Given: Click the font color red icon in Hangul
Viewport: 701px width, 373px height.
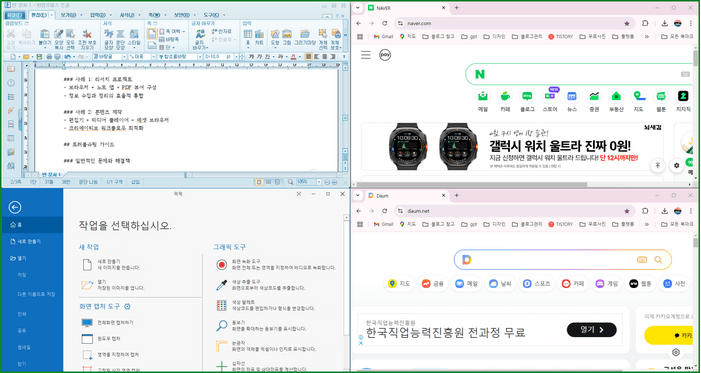Looking at the screenshot, I should (x=293, y=57).
